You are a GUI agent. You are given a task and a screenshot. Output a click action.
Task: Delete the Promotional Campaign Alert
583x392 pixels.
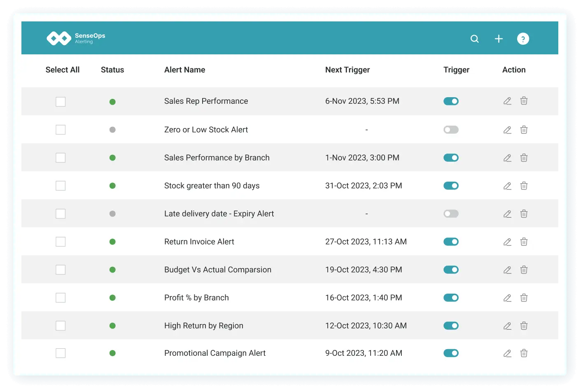(524, 353)
